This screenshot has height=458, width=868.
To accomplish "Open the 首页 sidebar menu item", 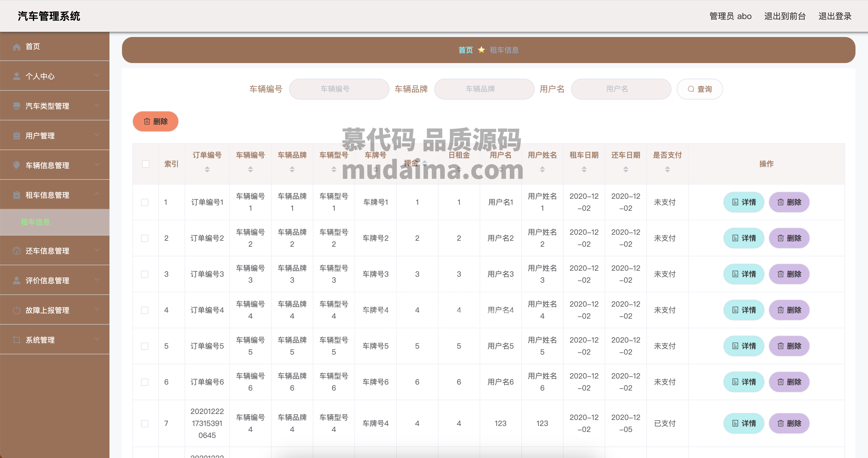I will point(54,46).
